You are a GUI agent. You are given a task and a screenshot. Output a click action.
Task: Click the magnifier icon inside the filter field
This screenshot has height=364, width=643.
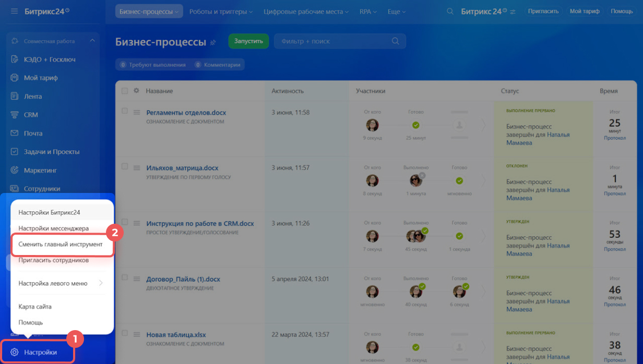tap(395, 41)
